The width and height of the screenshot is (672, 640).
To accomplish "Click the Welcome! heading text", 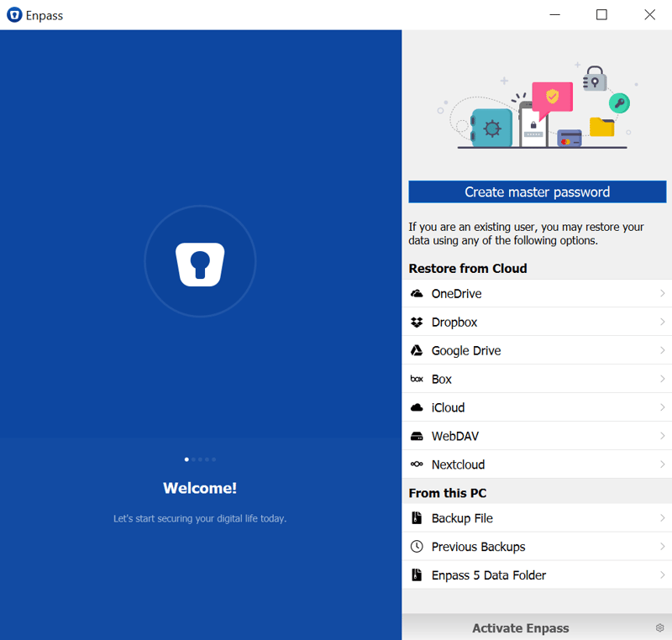I will 200,488.
